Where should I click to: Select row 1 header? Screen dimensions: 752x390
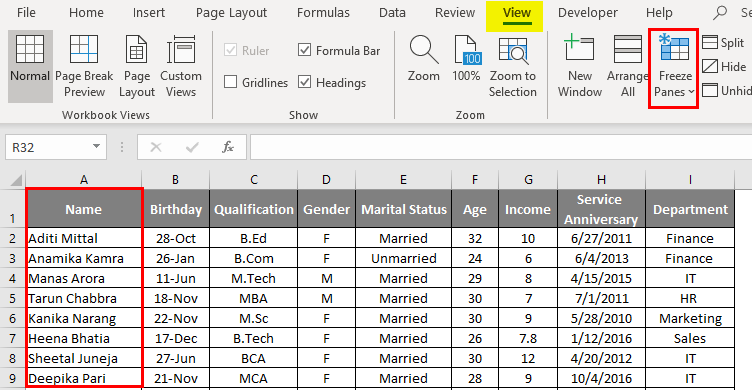click(12, 209)
